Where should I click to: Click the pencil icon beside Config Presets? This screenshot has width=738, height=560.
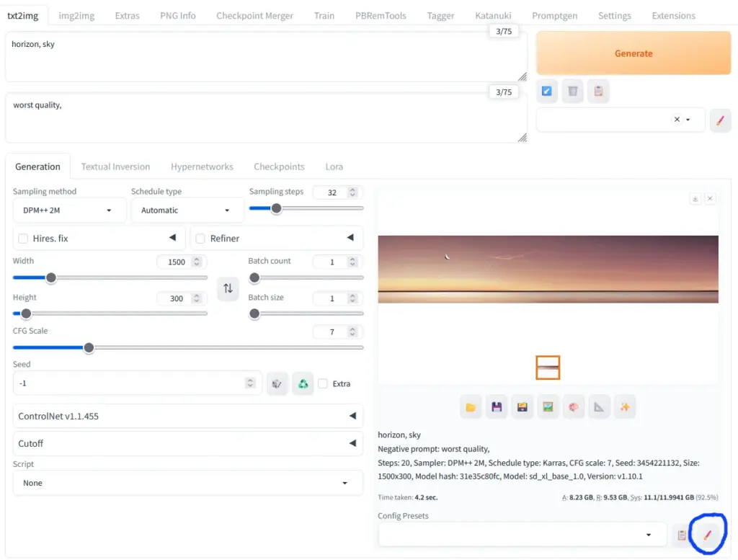tap(707, 535)
